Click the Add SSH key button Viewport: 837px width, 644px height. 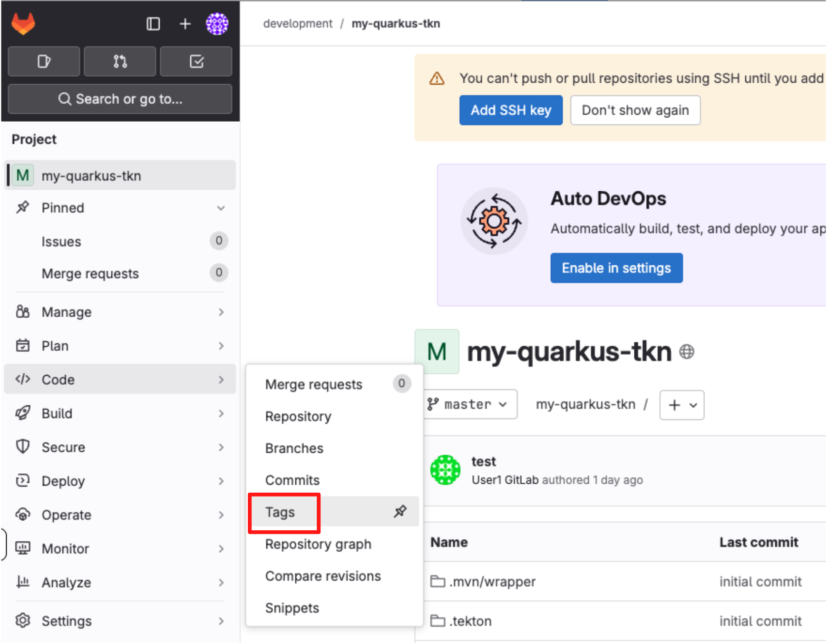pos(511,110)
